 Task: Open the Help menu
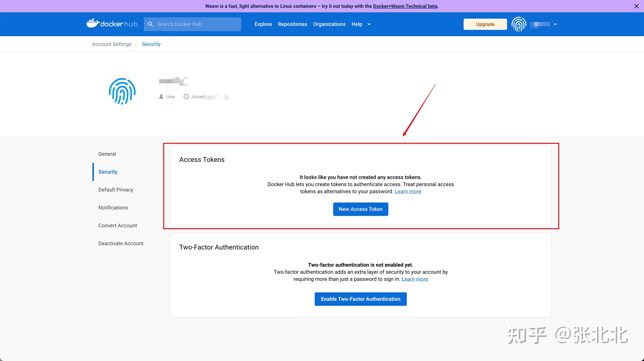click(357, 24)
